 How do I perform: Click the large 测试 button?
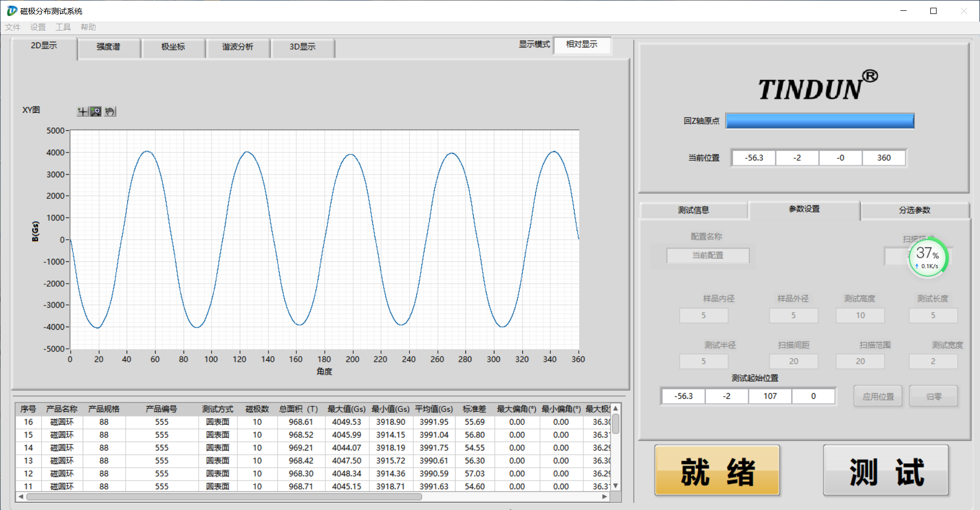tap(885, 471)
